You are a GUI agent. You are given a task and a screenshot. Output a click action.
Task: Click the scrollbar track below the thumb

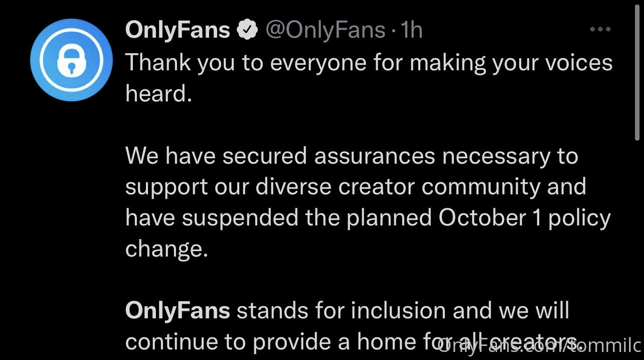637,241
